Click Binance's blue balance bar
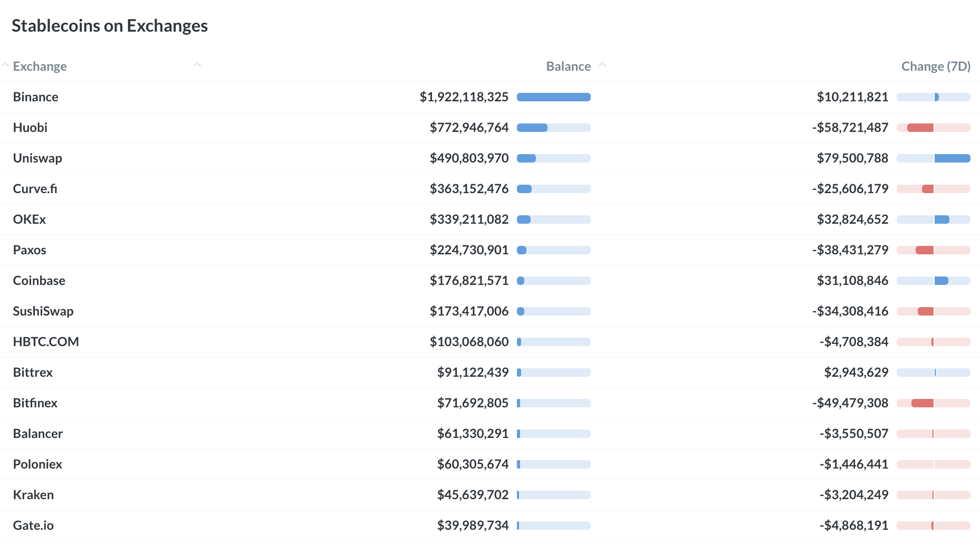980x553 pixels. [553, 97]
